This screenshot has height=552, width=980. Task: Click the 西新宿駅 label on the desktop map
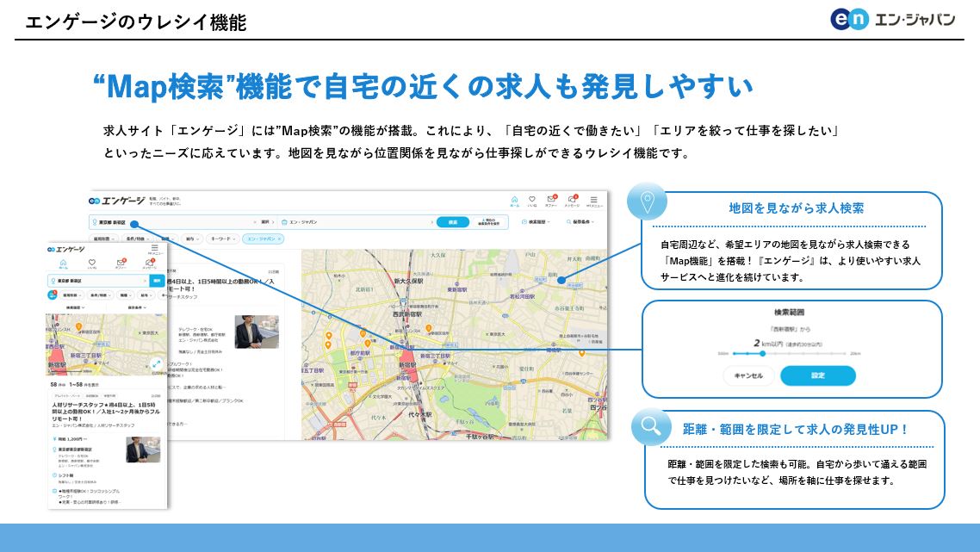406,314
